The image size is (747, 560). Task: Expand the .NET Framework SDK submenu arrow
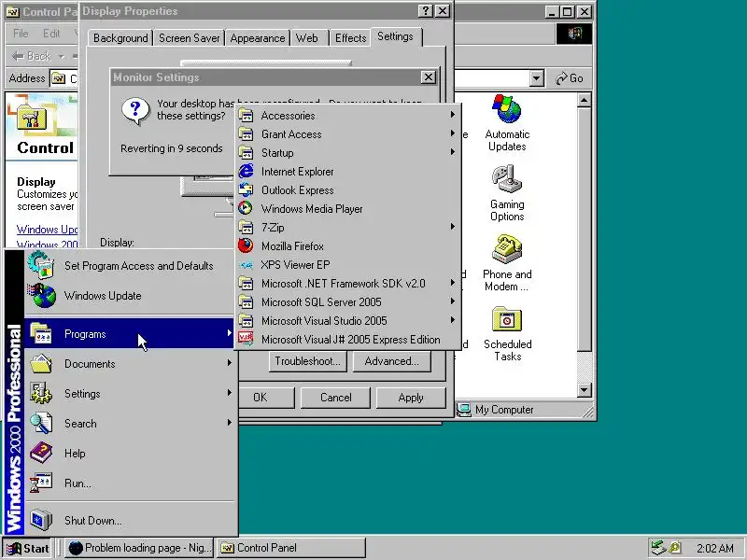453,283
